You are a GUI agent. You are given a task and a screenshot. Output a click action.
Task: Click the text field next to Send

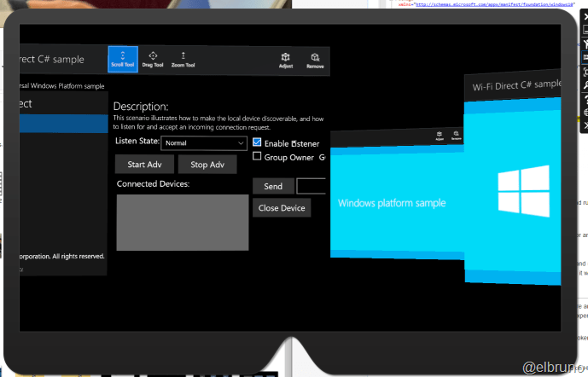311,186
